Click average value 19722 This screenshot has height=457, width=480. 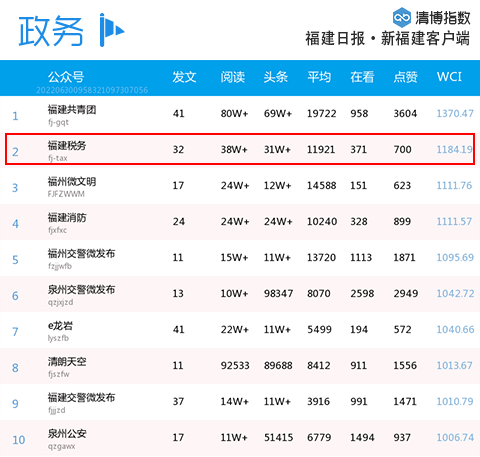pyautogui.click(x=321, y=114)
